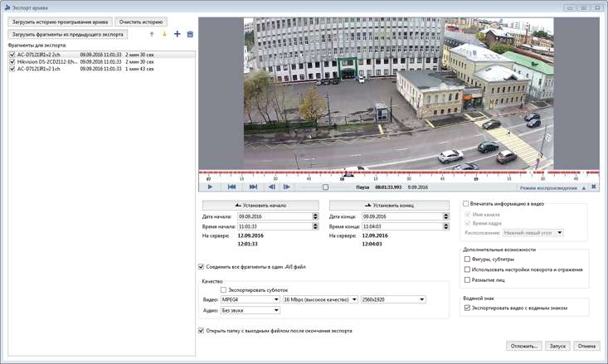608x364 pixels.
Task: Step one frame forward
Action: [x=287, y=187]
